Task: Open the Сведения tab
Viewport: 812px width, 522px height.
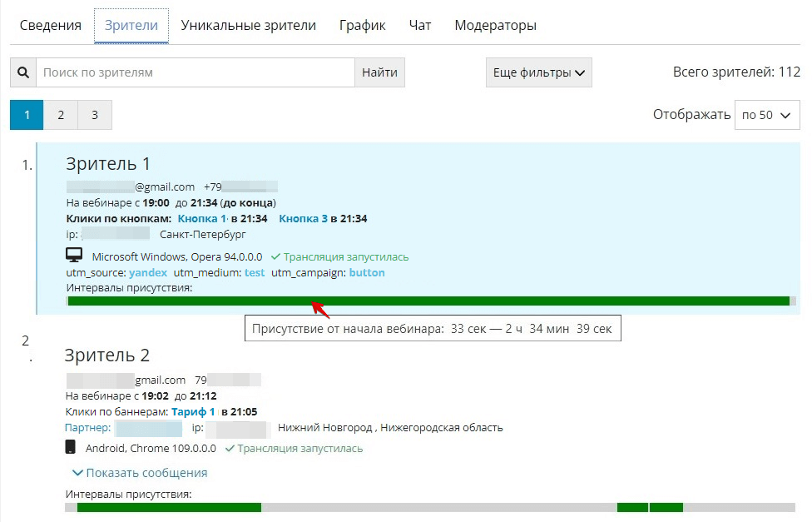Action: coord(50,25)
